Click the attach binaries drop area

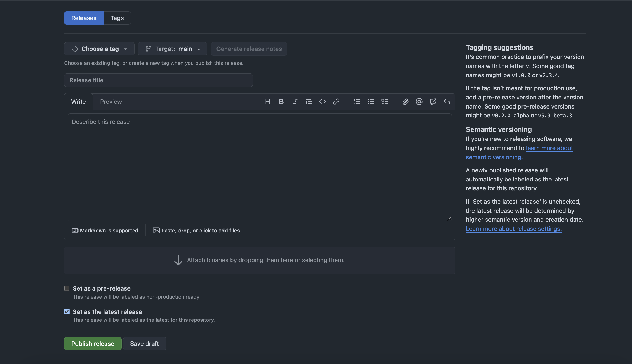[x=259, y=260]
